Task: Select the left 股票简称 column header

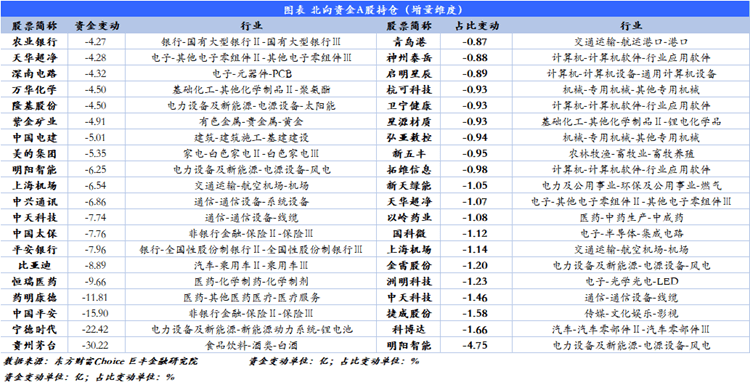Action: 34,26
